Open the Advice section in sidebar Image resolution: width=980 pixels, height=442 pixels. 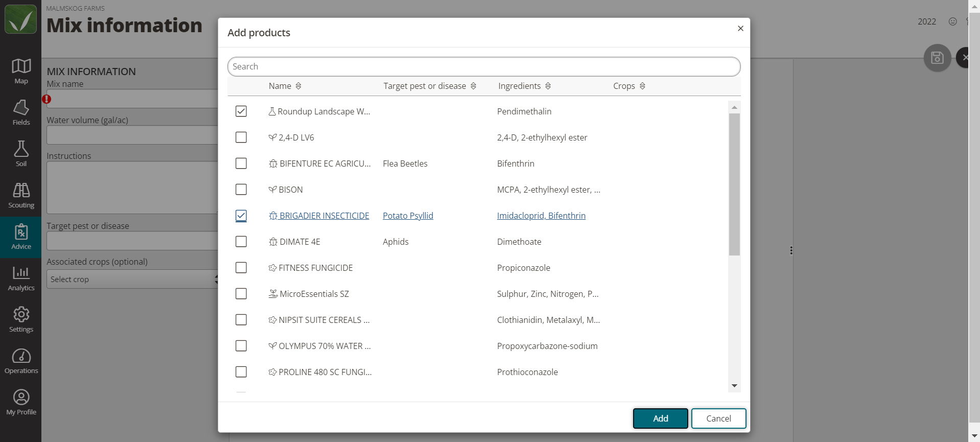coord(21,237)
